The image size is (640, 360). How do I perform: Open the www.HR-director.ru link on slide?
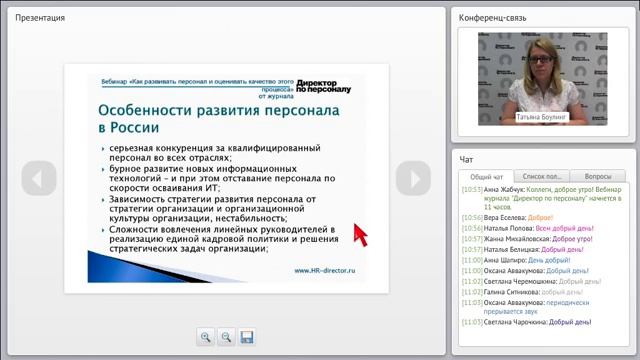click(324, 270)
